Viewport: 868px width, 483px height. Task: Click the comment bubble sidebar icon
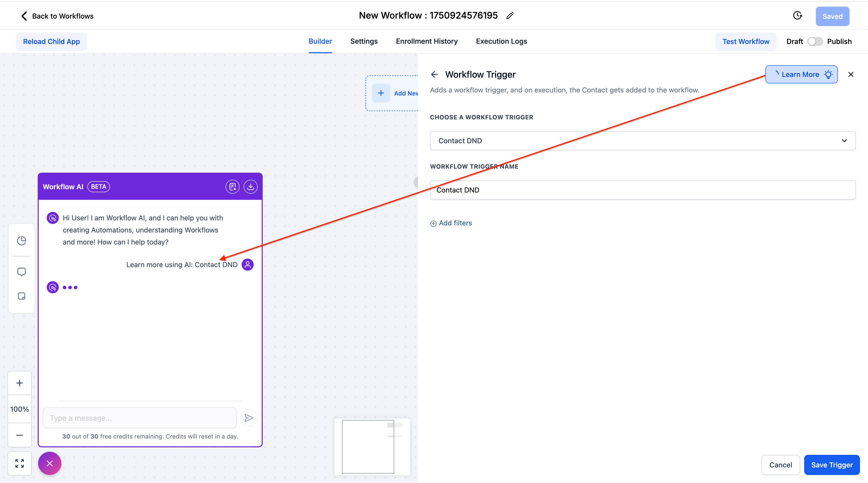tap(22, 272)
